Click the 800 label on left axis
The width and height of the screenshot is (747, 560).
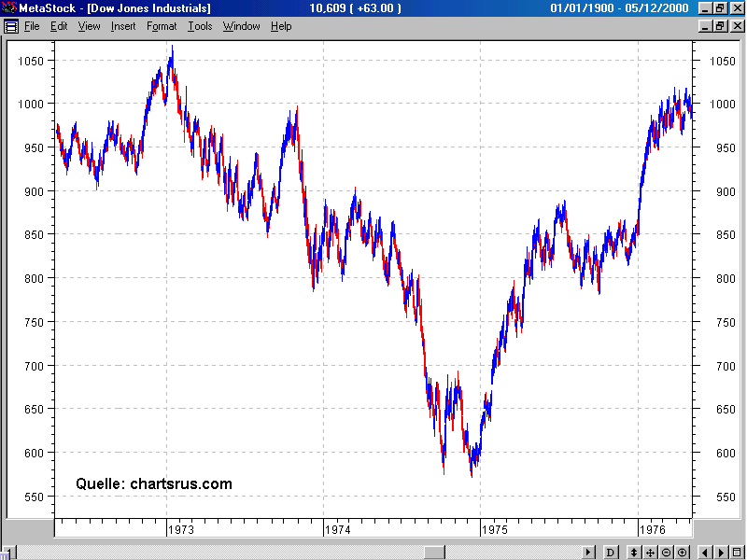[x=34, y=278]
